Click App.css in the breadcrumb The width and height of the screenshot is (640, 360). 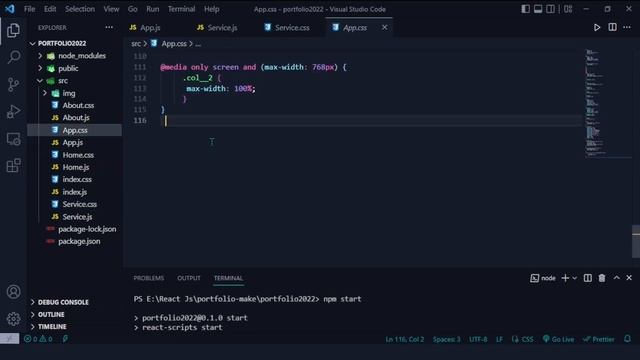point(173,44)
